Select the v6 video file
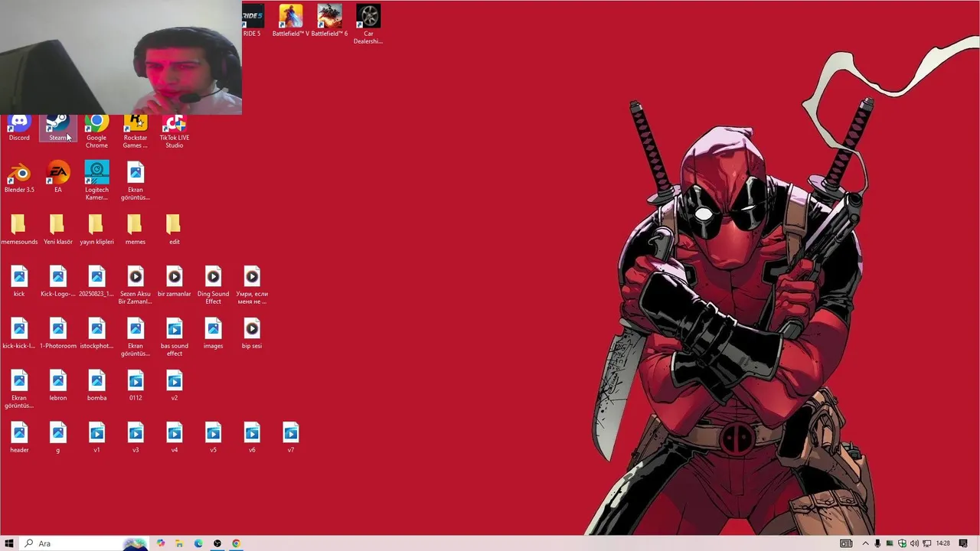980x551 pixels. [252, 438]
